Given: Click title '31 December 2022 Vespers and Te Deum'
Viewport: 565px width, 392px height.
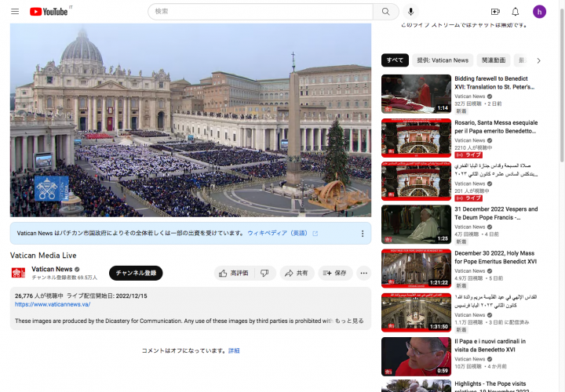Looking at the screenshot, I should [x=496, y=213].
